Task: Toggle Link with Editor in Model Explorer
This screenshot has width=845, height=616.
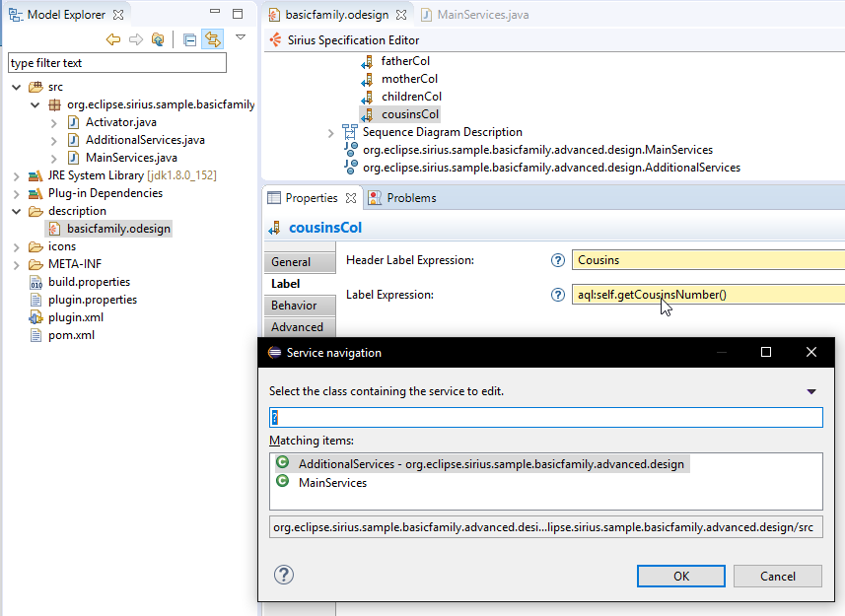Action: (212, 39)
